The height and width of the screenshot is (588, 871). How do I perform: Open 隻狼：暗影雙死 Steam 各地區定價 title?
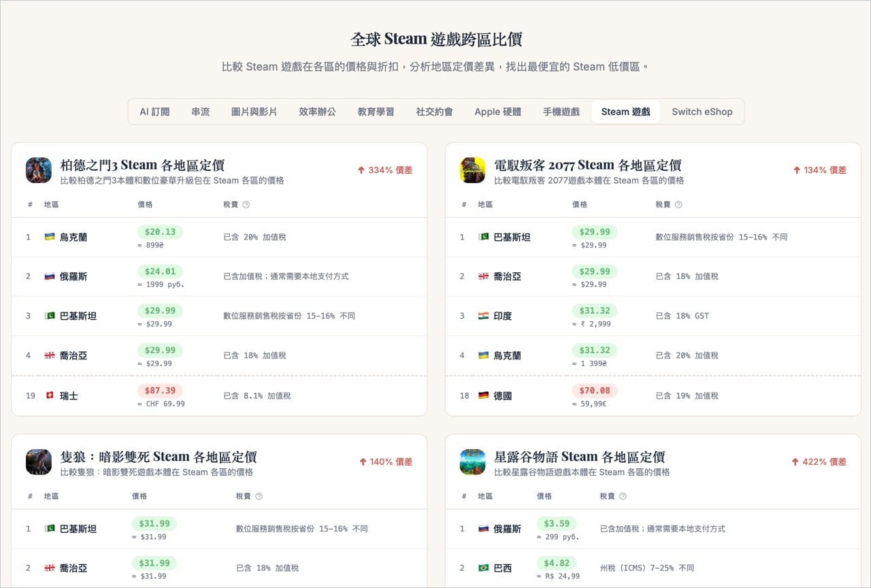(x=159, y=457)
